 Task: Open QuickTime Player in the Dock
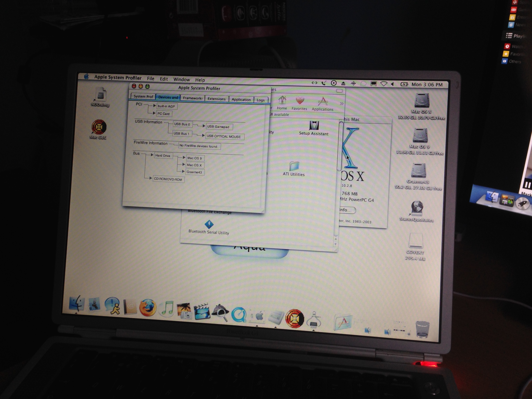(239, 315)
